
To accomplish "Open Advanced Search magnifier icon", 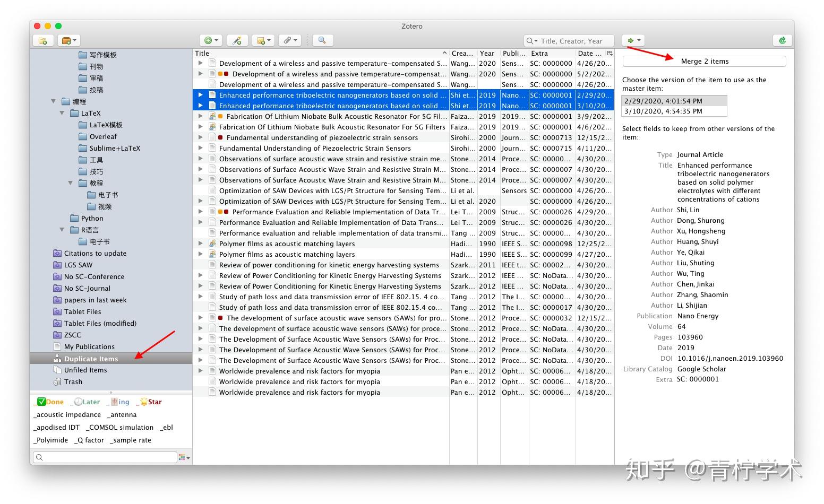I will click(x=322, y=40).
